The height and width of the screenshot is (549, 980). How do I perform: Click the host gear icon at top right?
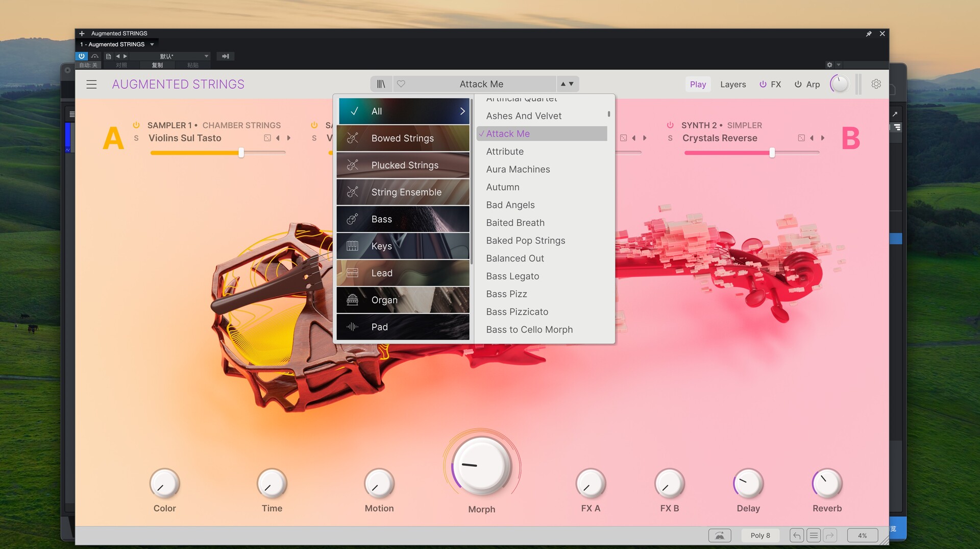[x=829, y=65]
